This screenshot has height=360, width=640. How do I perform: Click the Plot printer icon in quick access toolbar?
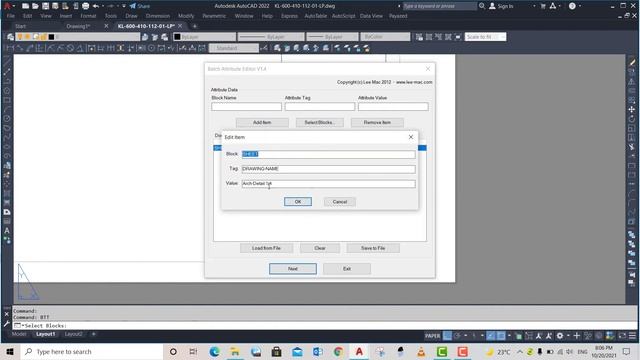pyautogui.click(x=85, y=6)
